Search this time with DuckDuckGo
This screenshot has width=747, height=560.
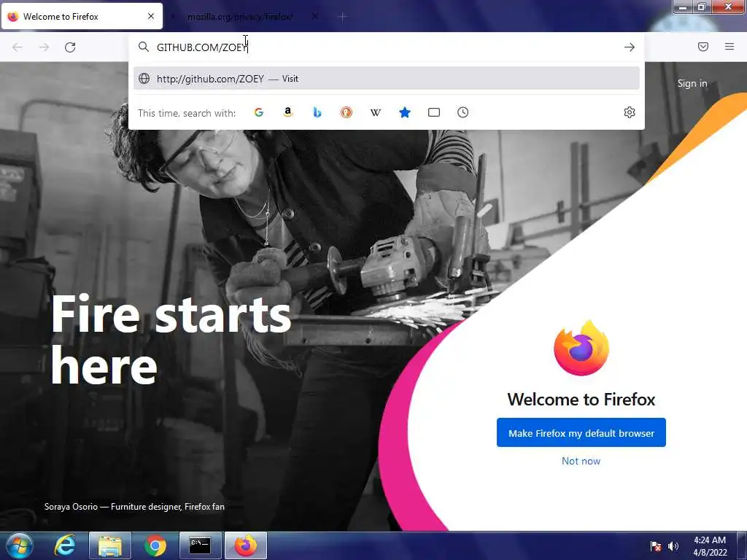click(347, 112)
